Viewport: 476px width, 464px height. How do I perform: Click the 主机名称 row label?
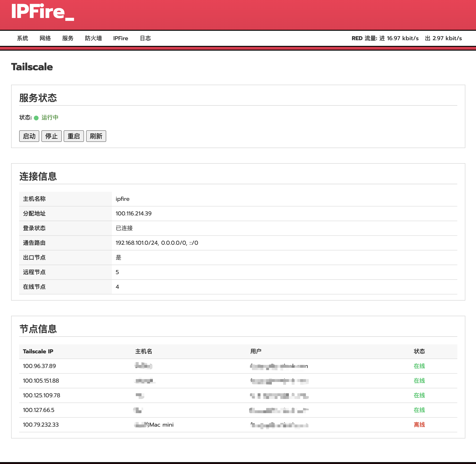click(x=34, y=199)
